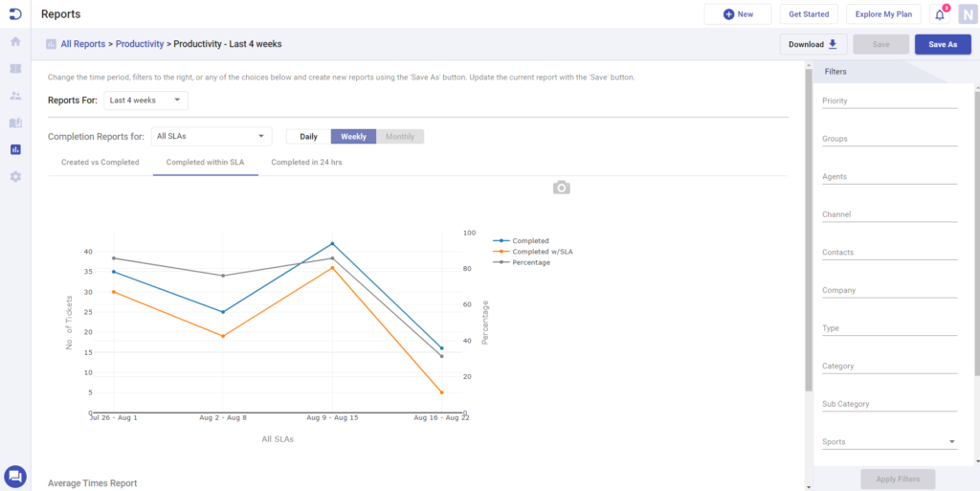The height and width of the screenshot is (491, 980).
Task: Click the Agents filter field
Action: (889, 177)
